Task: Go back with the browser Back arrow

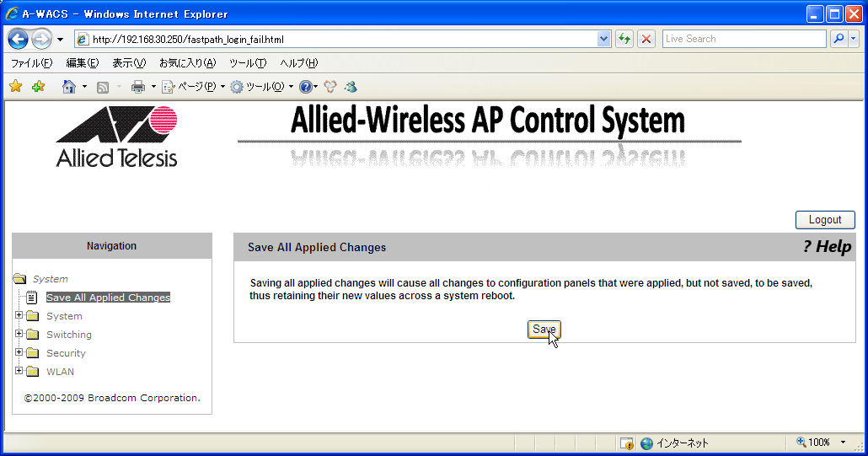Action: [x=19, y=40]
